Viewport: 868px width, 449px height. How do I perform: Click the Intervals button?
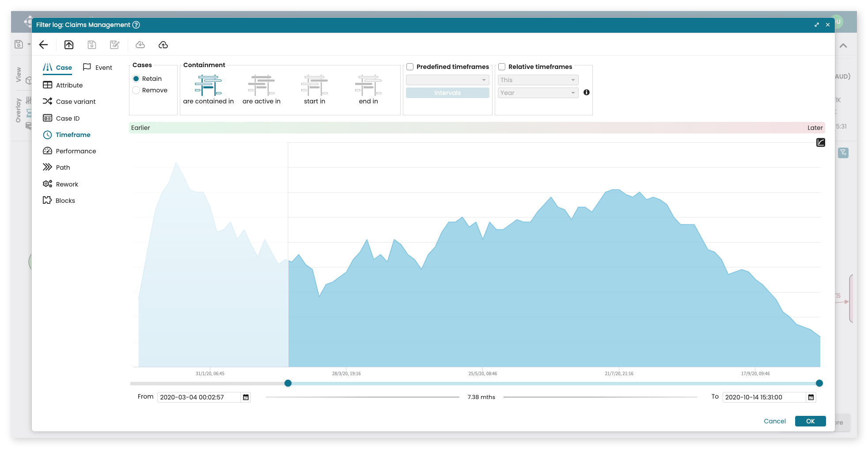(447, 93)
